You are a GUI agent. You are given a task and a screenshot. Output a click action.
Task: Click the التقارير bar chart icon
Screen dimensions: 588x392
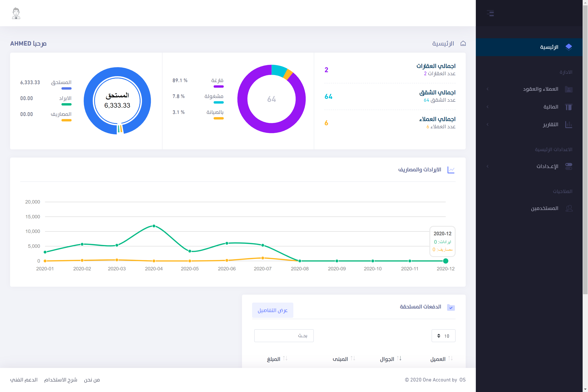pyautogui.click(x=568, y=124)
